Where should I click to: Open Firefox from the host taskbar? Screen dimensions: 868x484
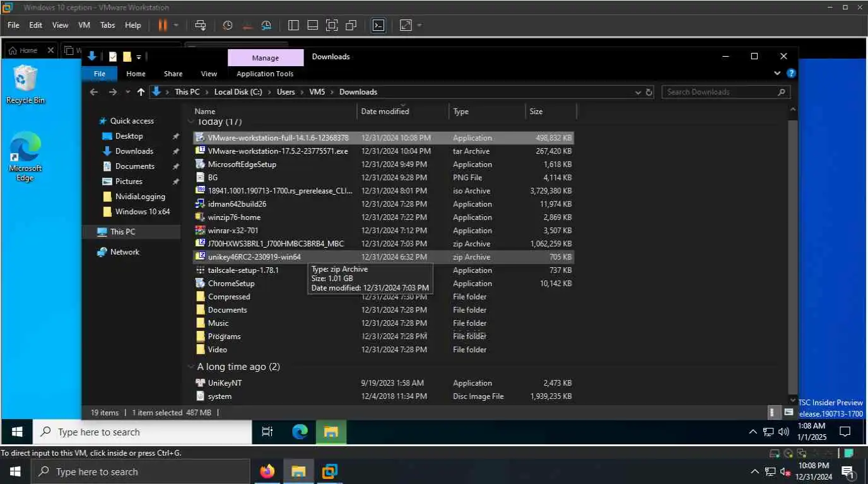[267, 471]
